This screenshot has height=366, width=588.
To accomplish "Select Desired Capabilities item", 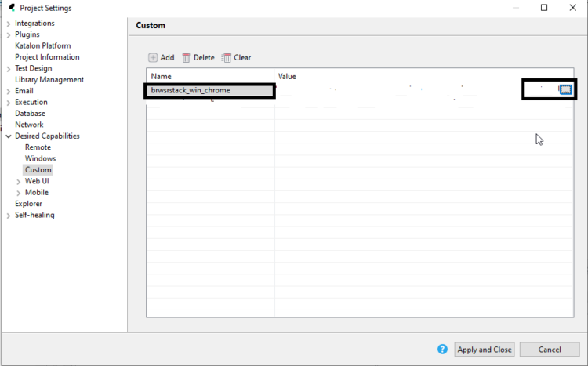I will [47, 136].
